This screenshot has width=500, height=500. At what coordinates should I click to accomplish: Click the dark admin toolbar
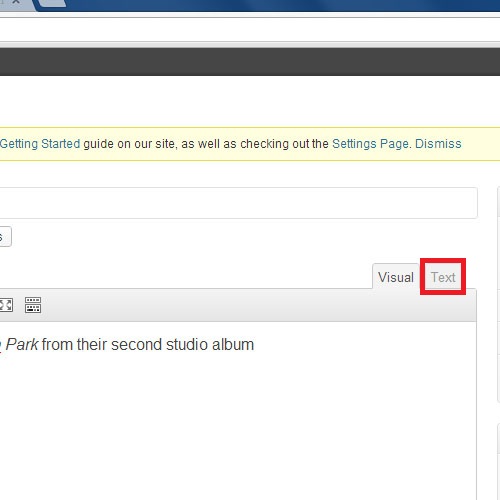coord(250,62)
